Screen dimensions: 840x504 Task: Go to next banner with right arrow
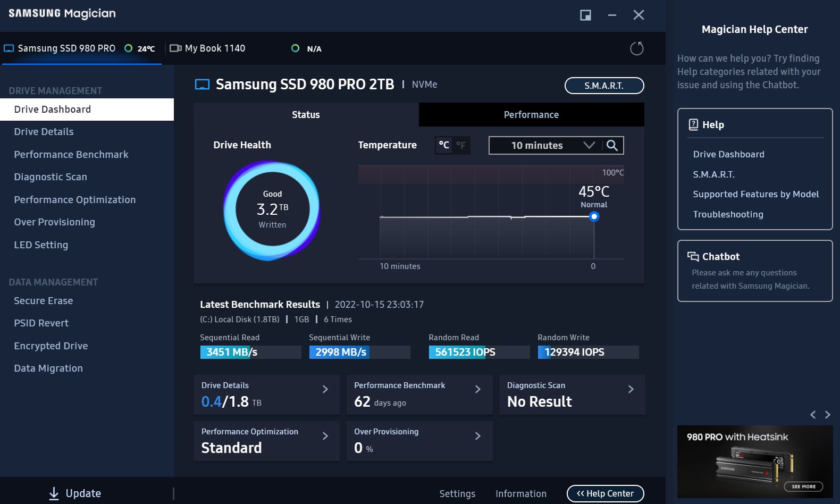click(x=827, y=415)
